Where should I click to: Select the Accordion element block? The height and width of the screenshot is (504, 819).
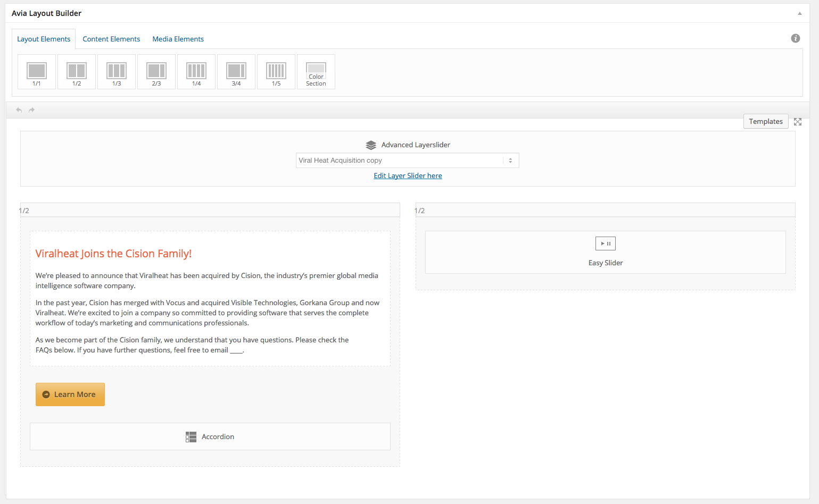(x=210, y=436)
